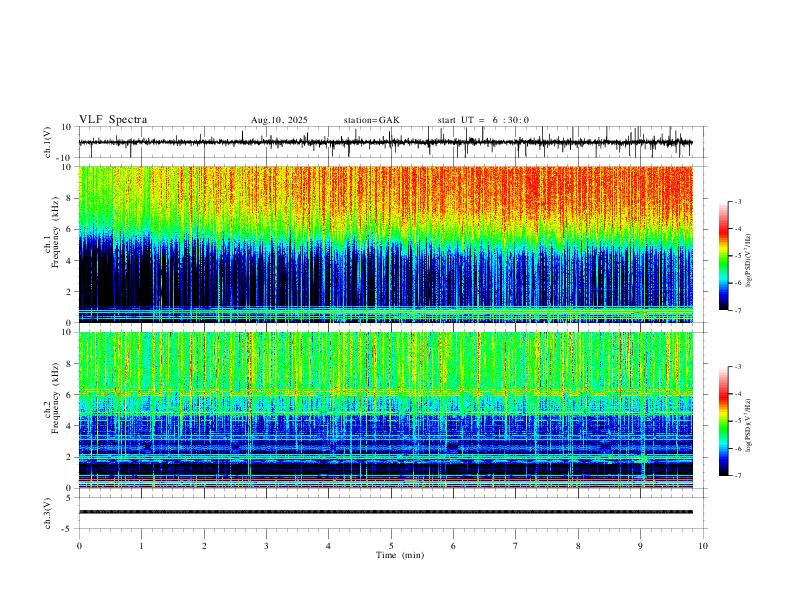Screen dimensions: 792x612
Task: Click the ch.3 flat voltage trace
Action: point(385,512)
